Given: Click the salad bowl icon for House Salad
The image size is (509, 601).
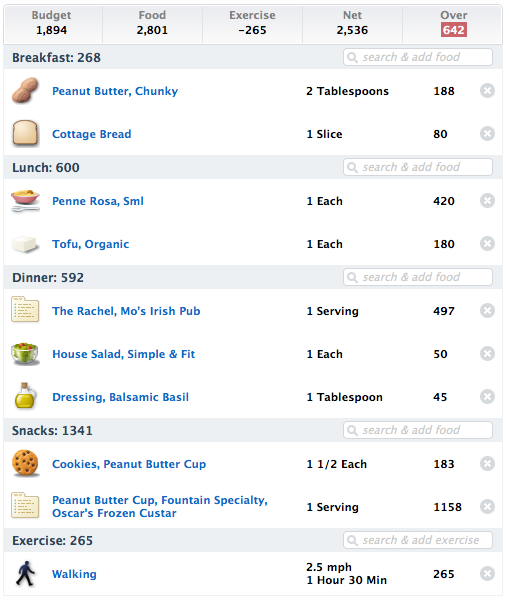Looking at the screenshot, I should 25,353.
